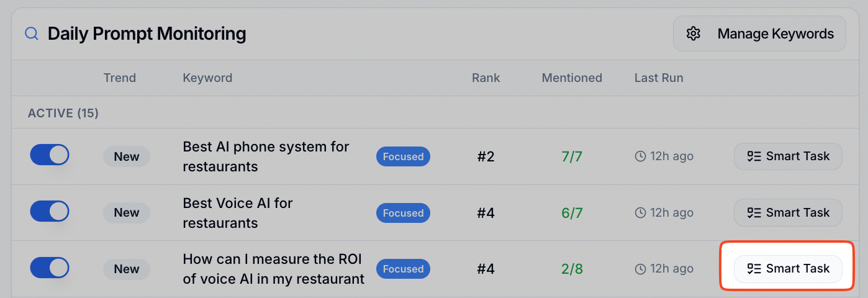Click the 7/7 mentioned count
The width and height of the screenshot is (868, 298).
[572, 156]
